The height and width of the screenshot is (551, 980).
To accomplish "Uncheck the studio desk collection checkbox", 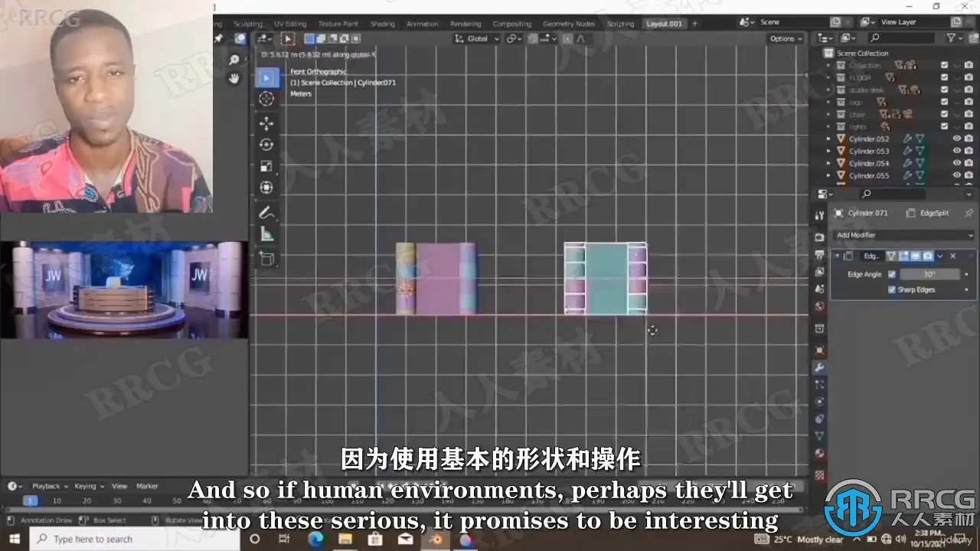I will tap(944, 90).
